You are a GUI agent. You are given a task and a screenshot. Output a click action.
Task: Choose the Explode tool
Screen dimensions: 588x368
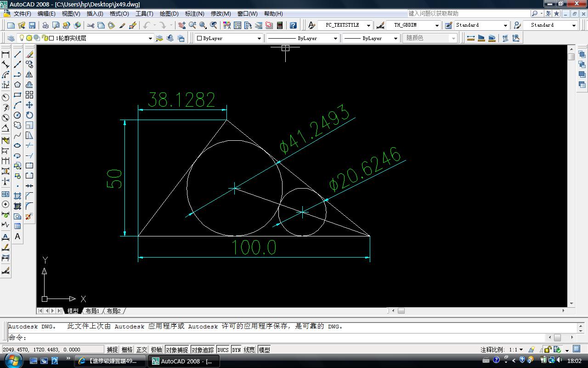pos(29,216)
